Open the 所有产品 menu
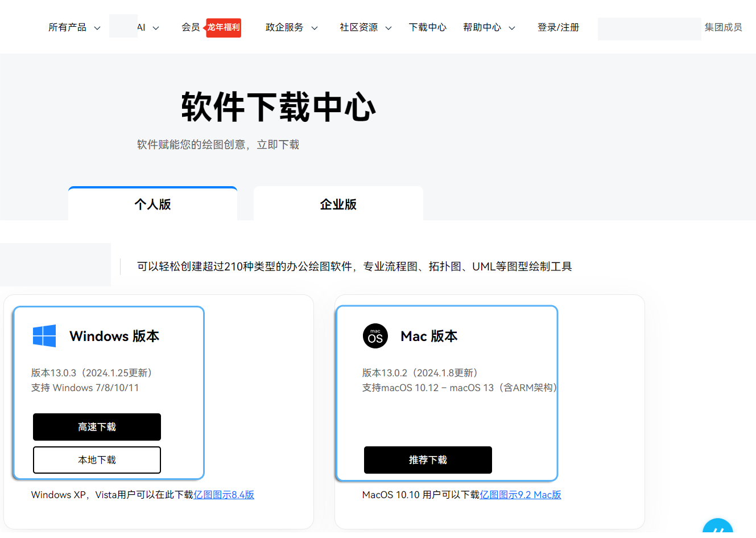Viewport: 756px width, 538px height. coord(67,27)
